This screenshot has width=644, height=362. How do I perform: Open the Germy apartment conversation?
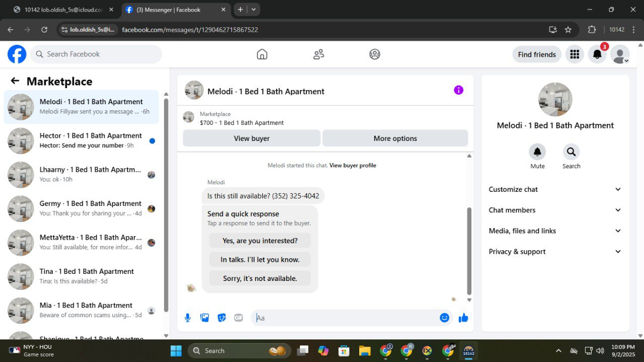point(81,208)
